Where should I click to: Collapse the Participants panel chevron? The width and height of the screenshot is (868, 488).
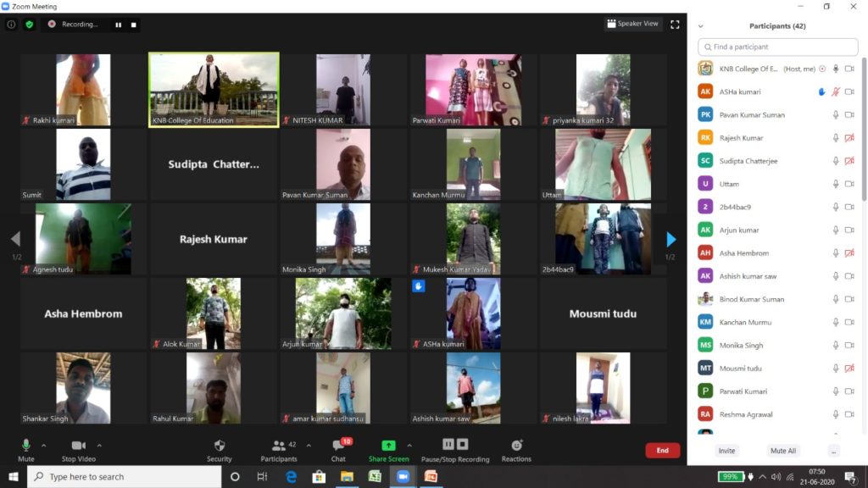pyautogui.click(x=700, y=26)
